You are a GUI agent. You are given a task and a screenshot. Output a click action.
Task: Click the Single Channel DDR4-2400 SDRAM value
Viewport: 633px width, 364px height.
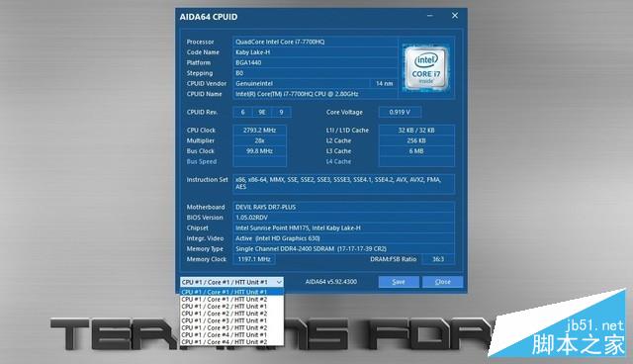[343, 249]
